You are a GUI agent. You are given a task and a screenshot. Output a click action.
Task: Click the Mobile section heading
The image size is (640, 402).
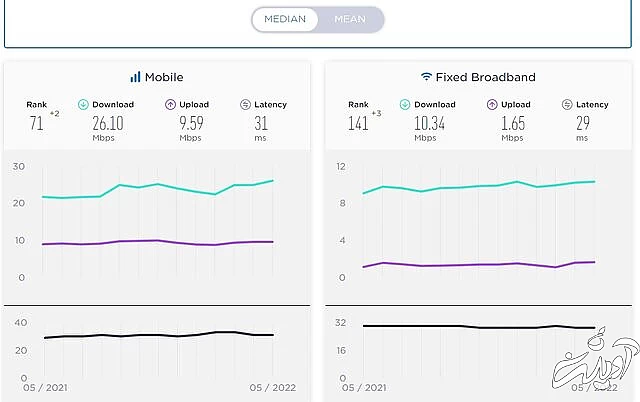point(164,77)
